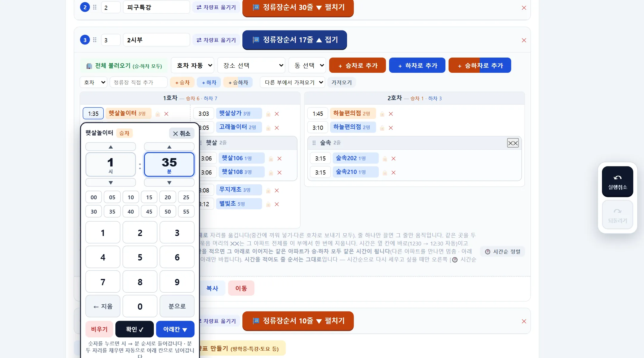
Task: Toggle lock on the 고래놀이터 stop
Action: pos(268,128)
